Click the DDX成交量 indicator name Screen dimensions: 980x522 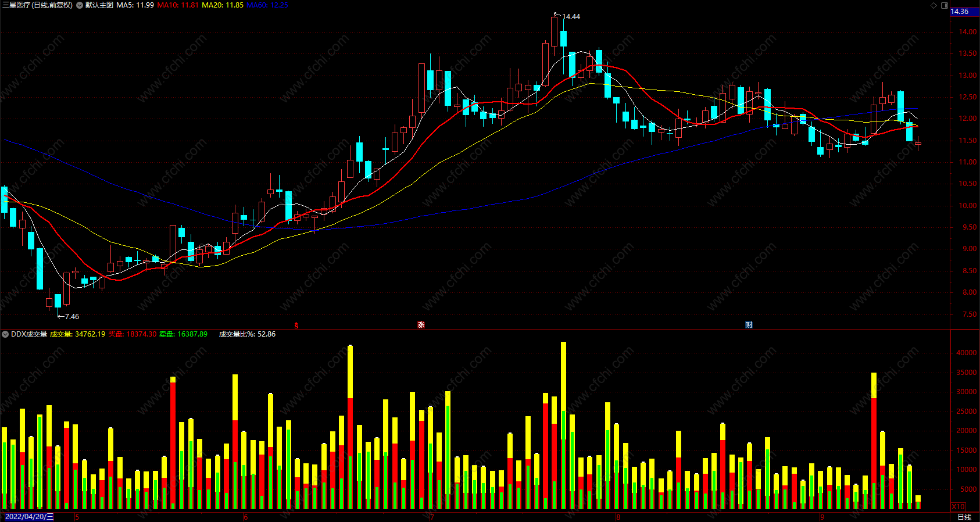click(x=29, y=334)
